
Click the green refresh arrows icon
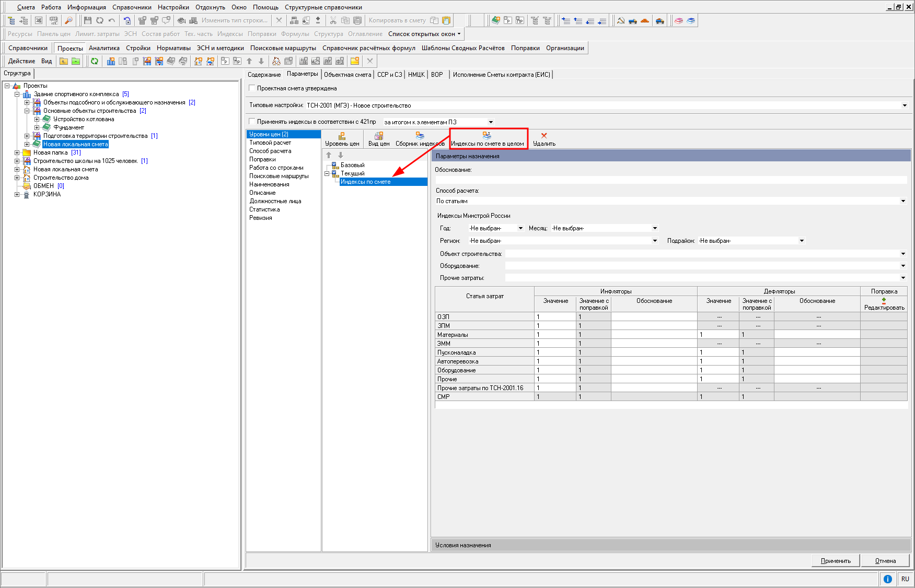[x=95, y=61]
